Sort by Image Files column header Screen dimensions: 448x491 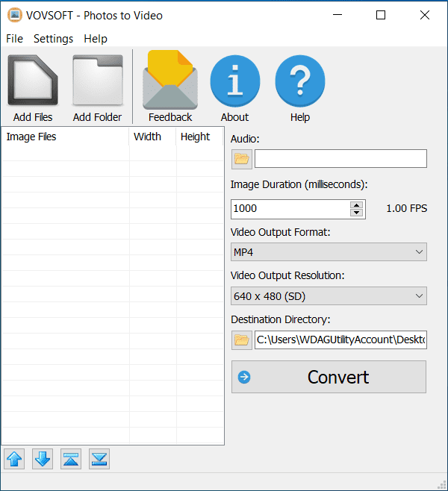tap(65, 137)
